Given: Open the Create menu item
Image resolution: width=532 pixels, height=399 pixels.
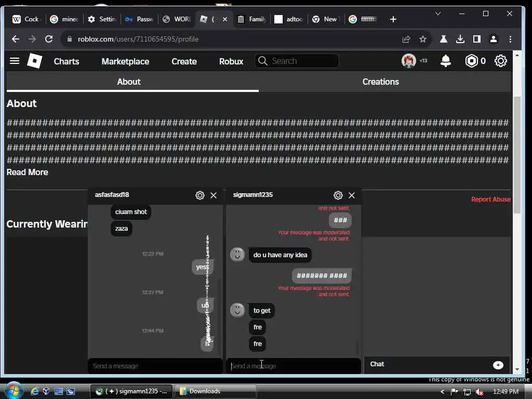Looking at the screenshot, I should (184, 61).
